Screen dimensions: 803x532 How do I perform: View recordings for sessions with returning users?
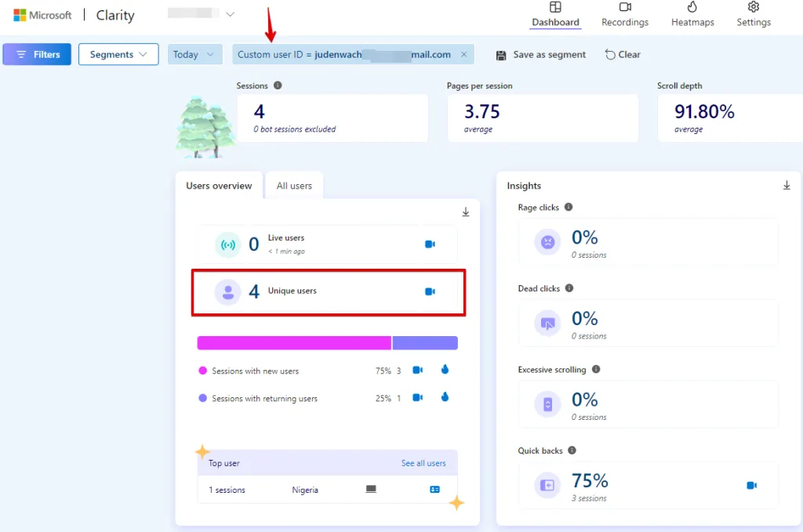(417, 397)
